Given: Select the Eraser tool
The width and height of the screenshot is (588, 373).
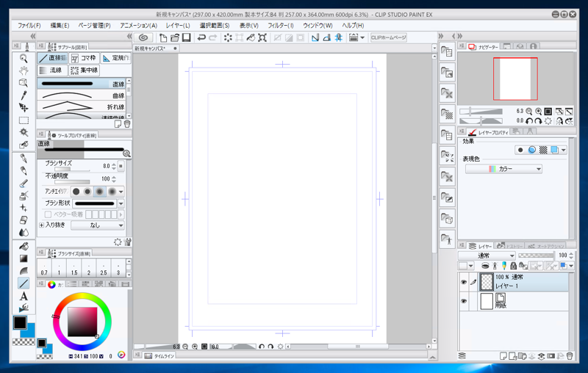Looking at the screenshot, I should click(x=24, y=220).
